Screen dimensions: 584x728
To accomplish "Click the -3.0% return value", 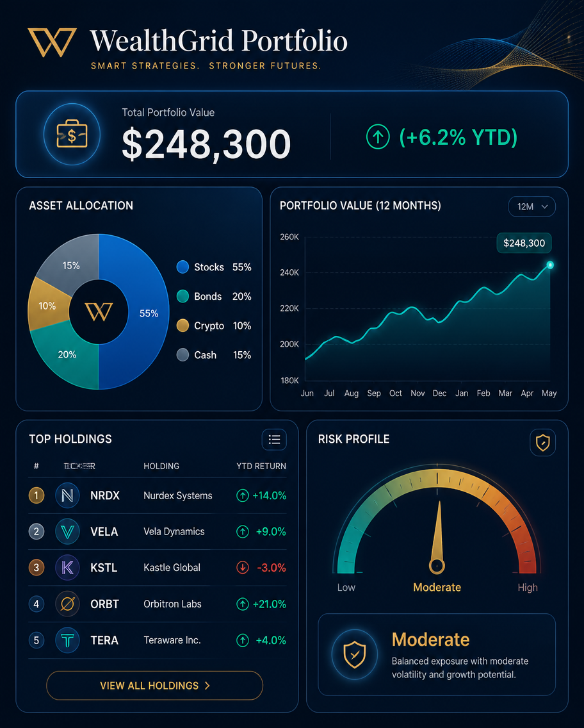I will point(271,568).
